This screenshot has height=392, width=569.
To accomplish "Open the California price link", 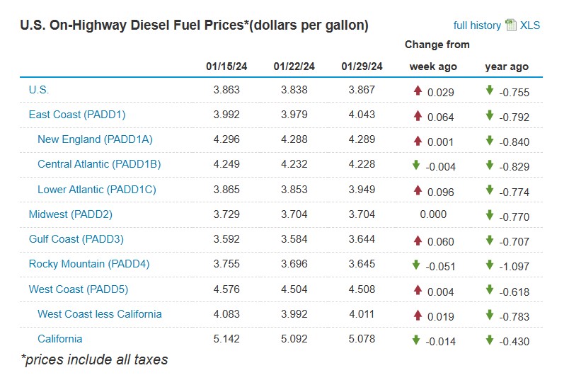I will pos(60,339).
